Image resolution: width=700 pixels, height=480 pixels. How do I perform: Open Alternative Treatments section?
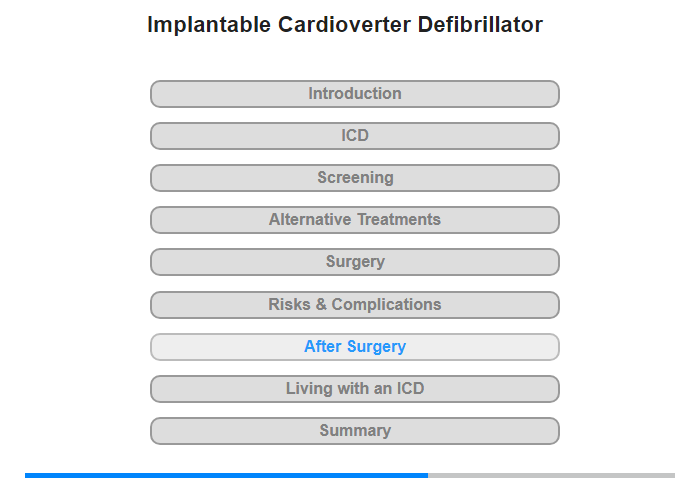pyautogui.click(x=354, y=220)
